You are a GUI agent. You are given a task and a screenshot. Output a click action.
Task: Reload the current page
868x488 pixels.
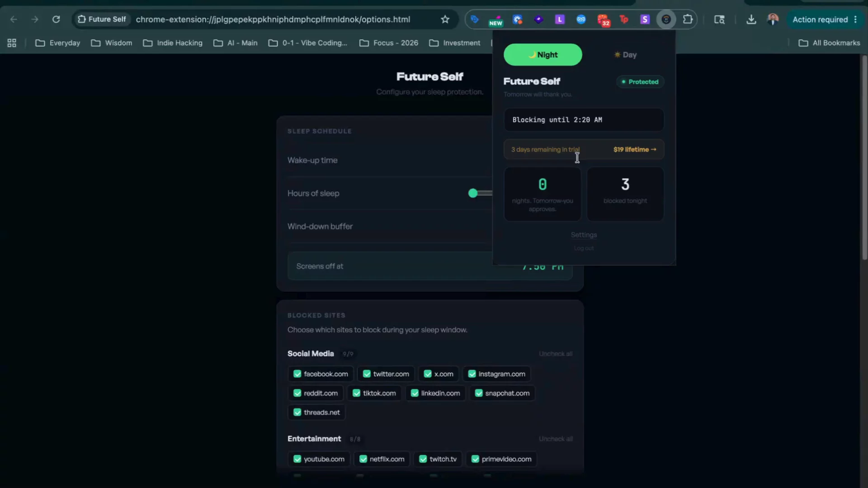[x=56, y=19]
